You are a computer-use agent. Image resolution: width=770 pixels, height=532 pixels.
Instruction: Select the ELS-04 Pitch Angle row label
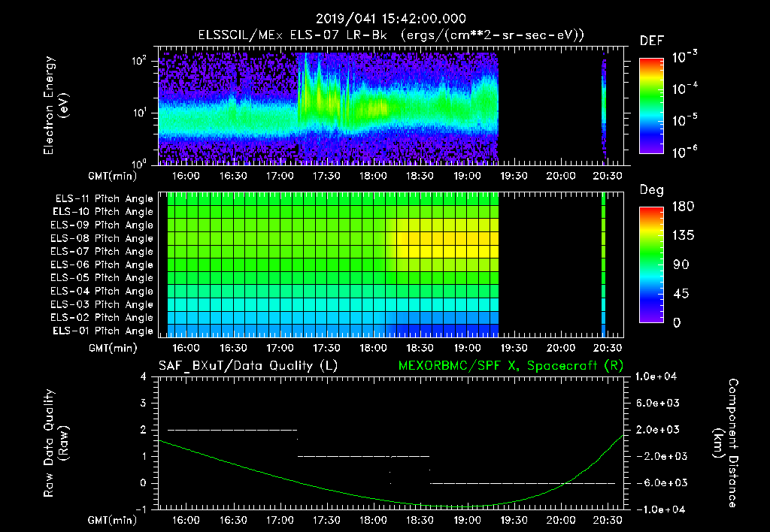tap(102, 291)
